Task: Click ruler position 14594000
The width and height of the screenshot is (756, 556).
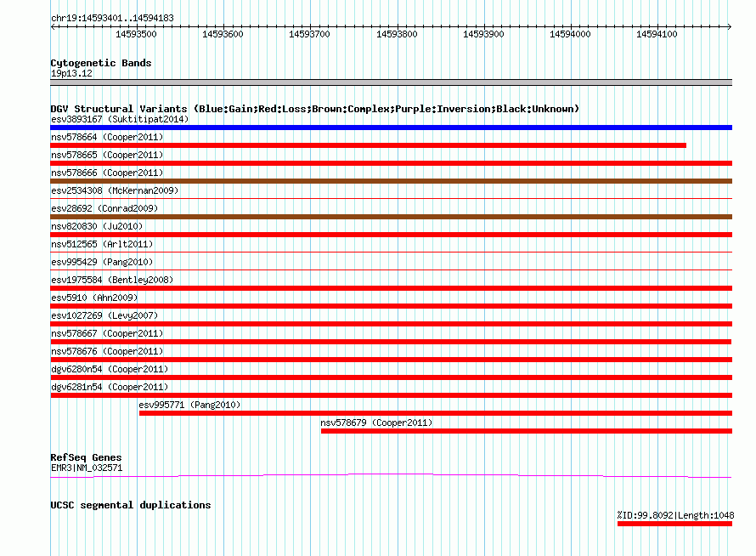Action: pyautogui.click(x=570, y=34)
